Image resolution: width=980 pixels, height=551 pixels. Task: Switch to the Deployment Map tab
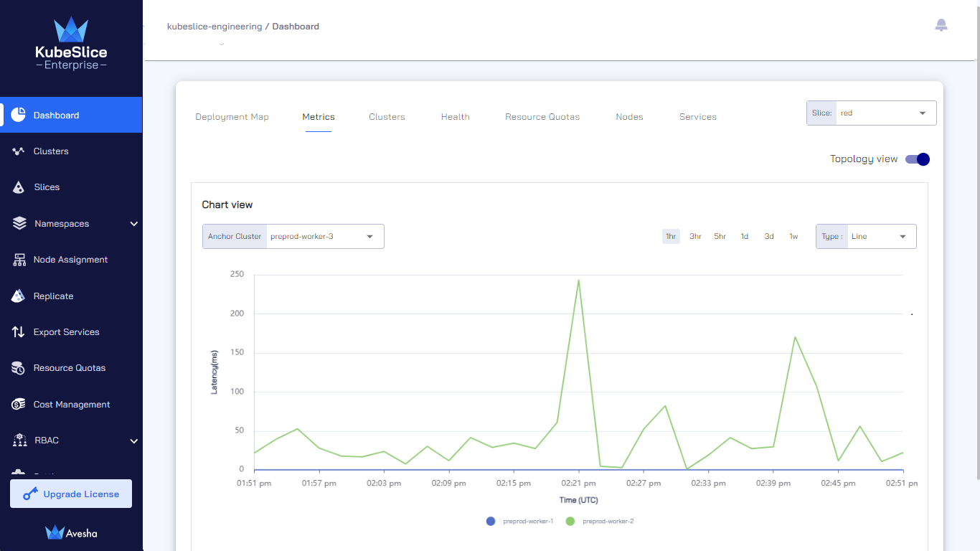[x=232, y=117]
